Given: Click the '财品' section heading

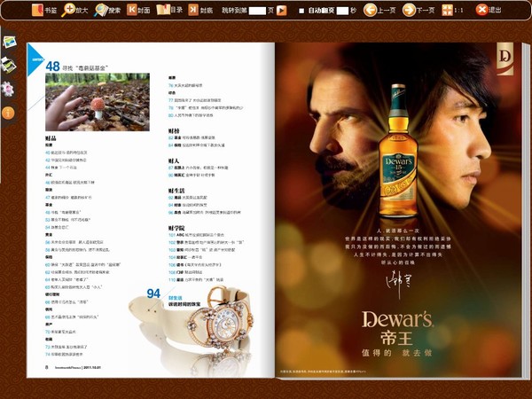Looking at the screenshot, I should tap(51, 138).
